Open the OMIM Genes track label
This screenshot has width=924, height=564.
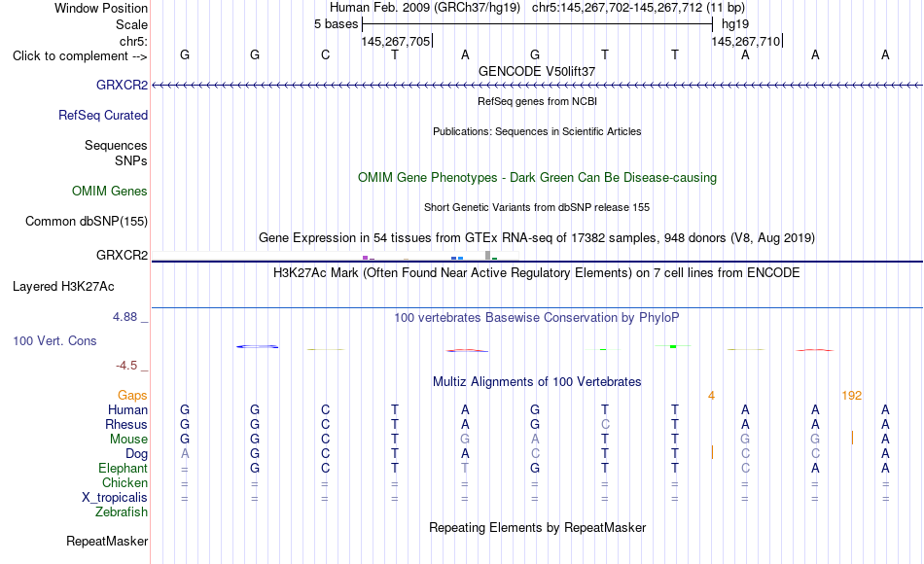(110, 191)
